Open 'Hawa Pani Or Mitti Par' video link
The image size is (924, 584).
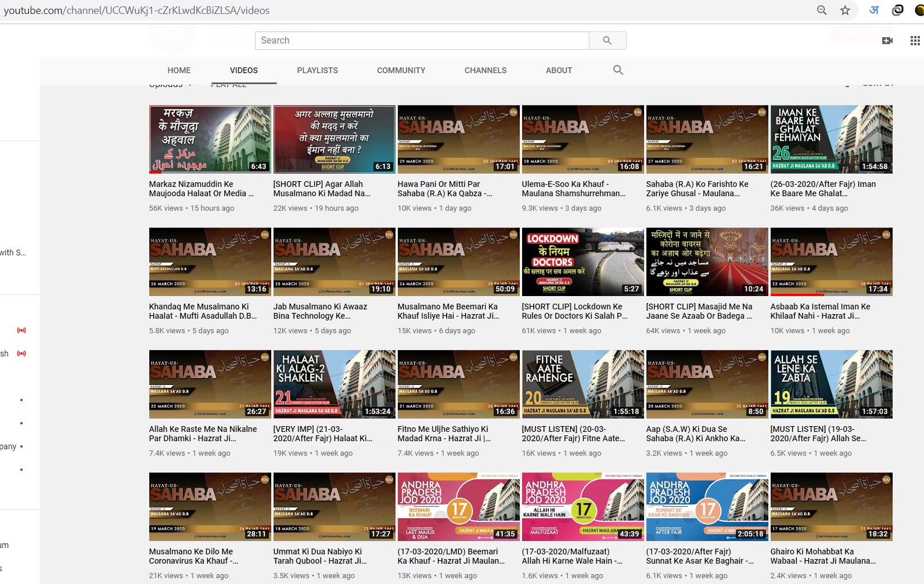click(444, 189)
